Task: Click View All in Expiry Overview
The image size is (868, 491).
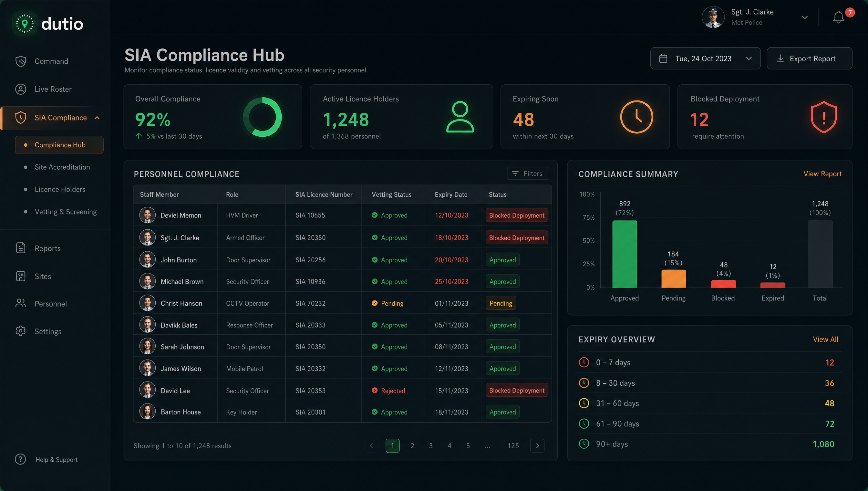Action: coord(825,339)
